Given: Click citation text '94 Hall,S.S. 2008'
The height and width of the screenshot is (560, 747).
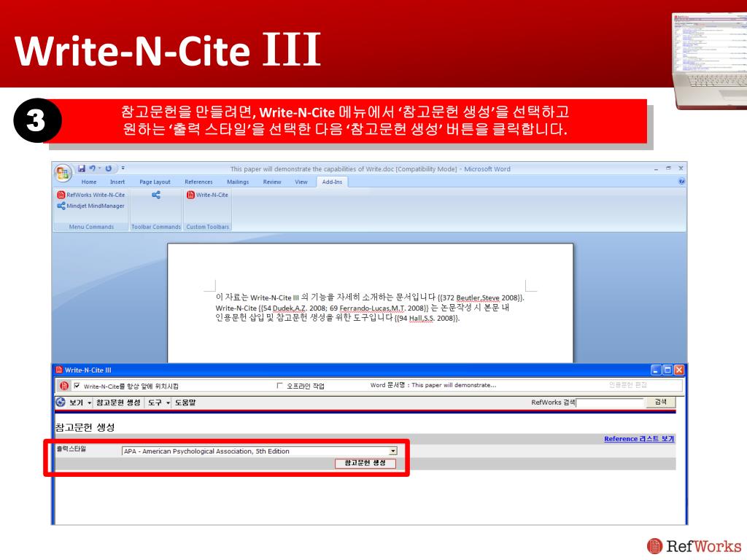Looking at the screenshot, I should pyautogui.click(x=427, y=318).
